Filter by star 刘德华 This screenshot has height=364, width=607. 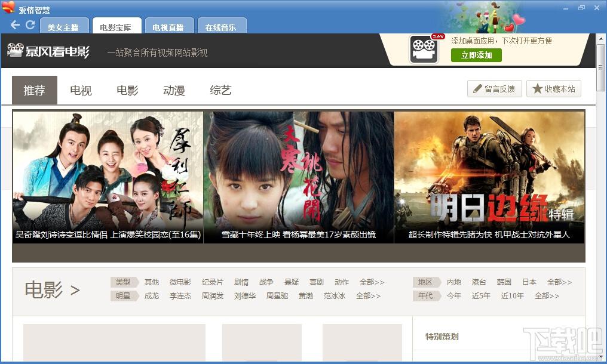coord(245,296)
